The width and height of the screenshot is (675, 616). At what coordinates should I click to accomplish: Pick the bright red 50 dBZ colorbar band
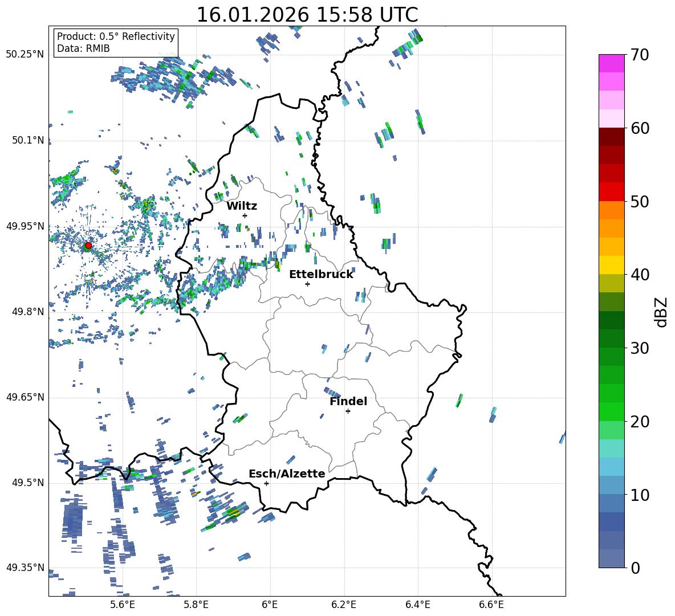[x=612, y=192]
